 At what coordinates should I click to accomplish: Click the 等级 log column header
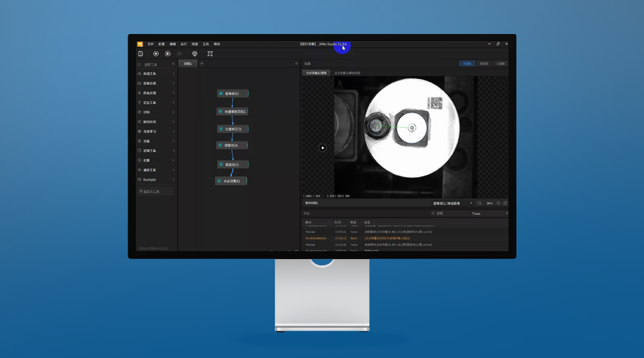coord(353,223)
